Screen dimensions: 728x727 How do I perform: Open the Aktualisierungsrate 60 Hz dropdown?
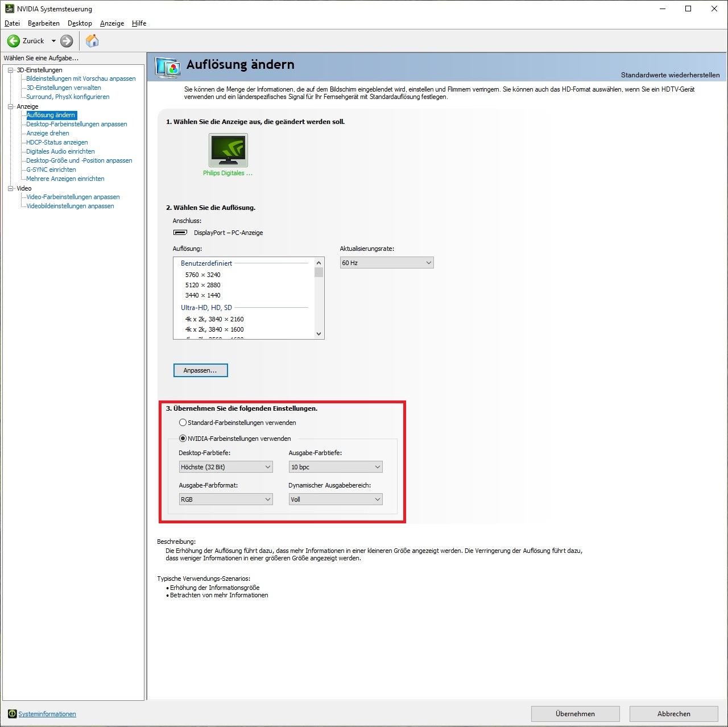387,263
